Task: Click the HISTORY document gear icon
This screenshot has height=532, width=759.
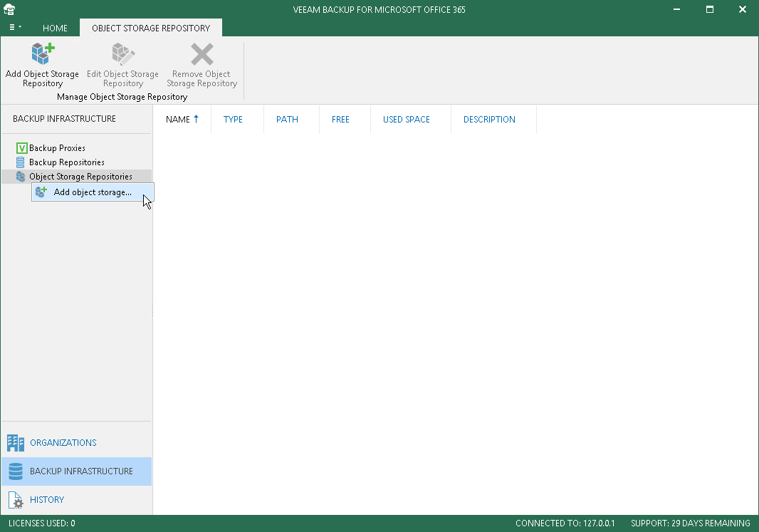Action: tap(16, 500)
